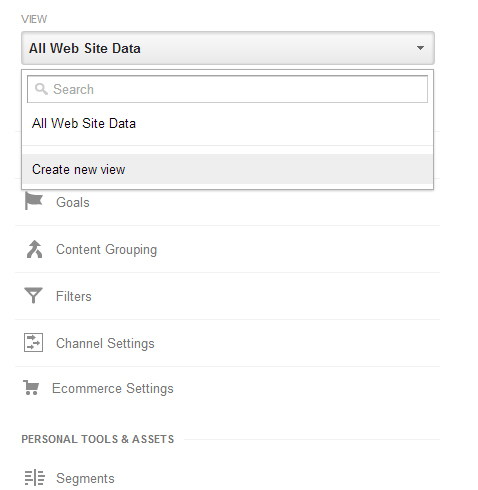
Task: Click the Content Grouping merge icon
Action: click(34, 249)
